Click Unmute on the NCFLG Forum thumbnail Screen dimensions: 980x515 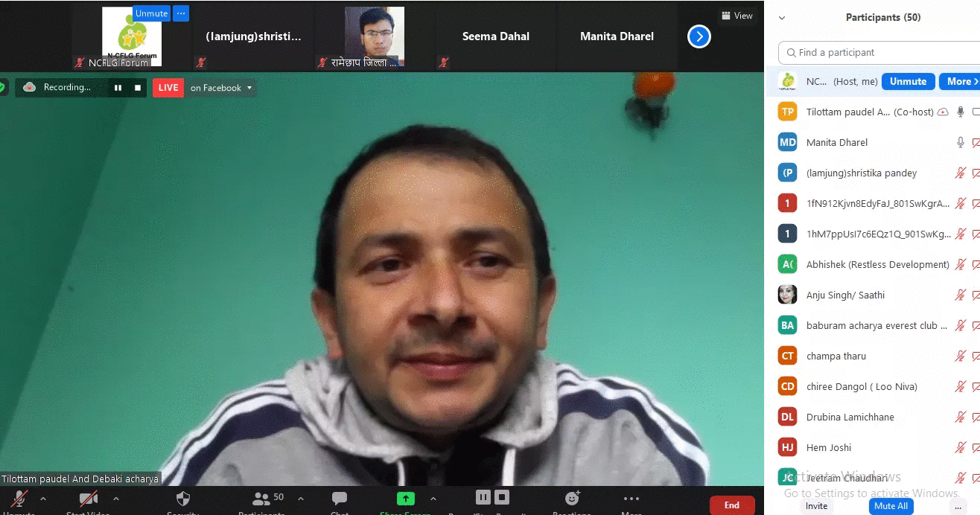(152, 13)
